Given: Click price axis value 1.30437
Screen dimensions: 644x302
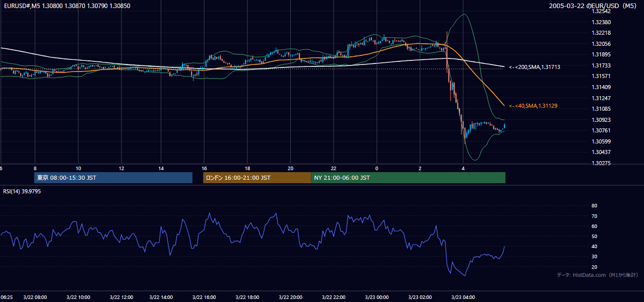Looking at the screenshot, I should (x=601, y=152).
